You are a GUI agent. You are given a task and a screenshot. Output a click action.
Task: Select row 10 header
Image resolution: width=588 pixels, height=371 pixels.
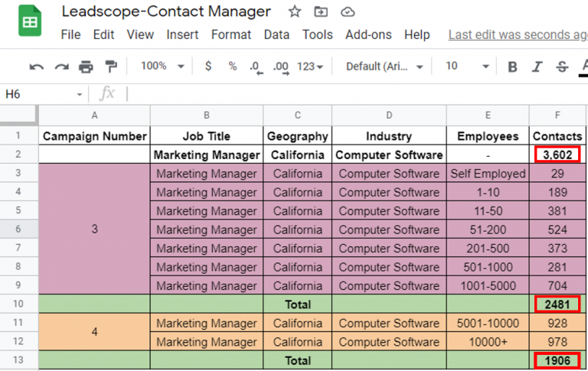tap(18, 304)
